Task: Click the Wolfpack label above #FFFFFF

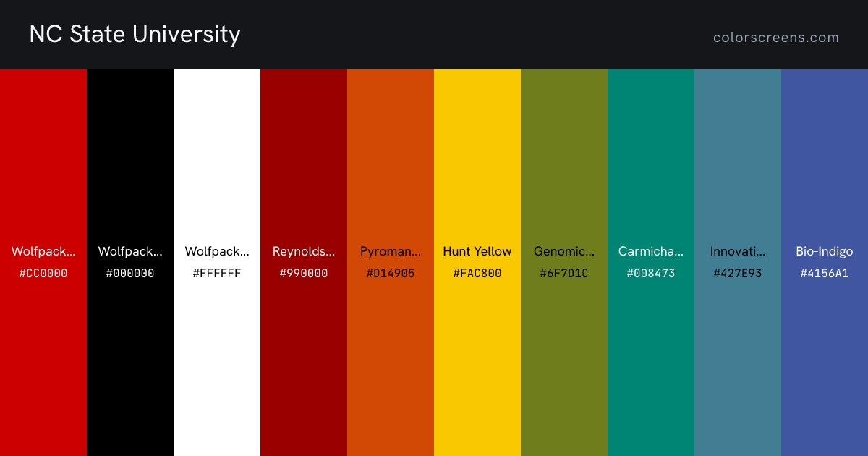Action: 217,252
